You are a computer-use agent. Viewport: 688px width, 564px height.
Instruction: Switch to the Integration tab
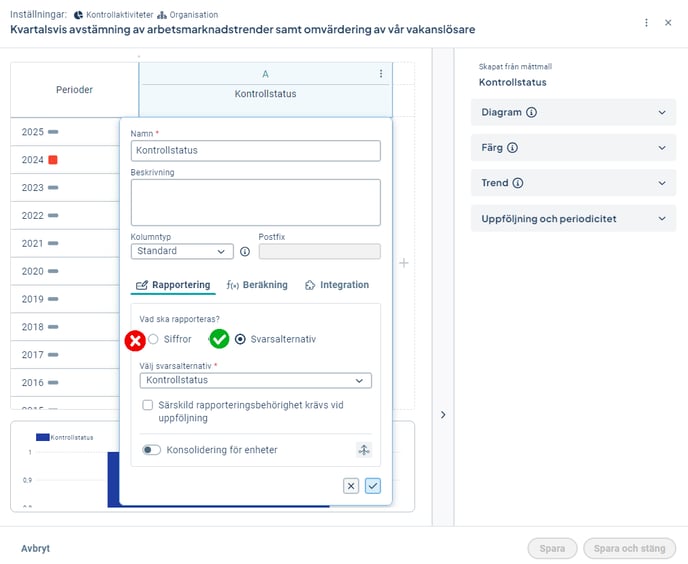click(x=337, y=285)
